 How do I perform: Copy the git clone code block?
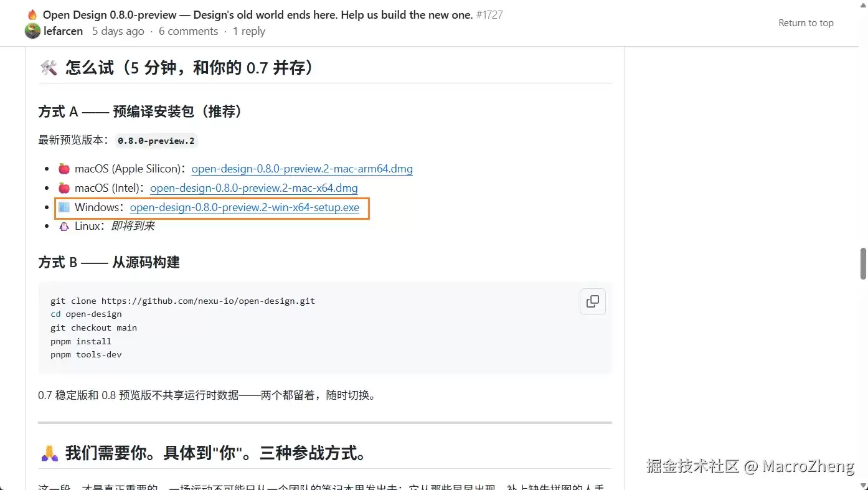[x=592, y=301]
